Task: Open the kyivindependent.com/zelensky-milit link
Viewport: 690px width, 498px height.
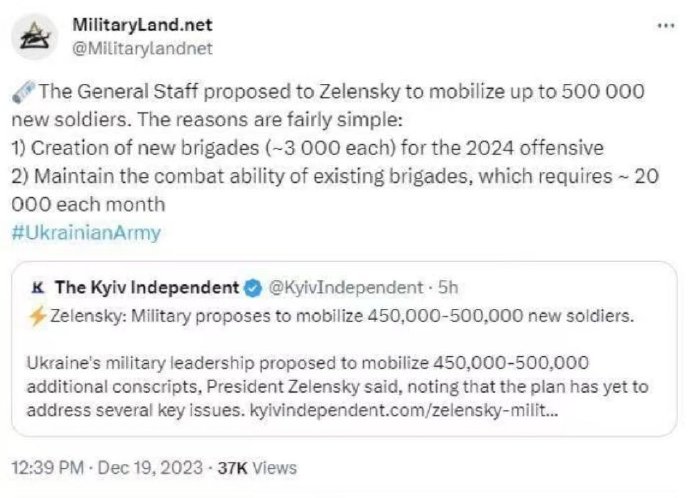Action: pyautogui.click(x=404, y=410)
